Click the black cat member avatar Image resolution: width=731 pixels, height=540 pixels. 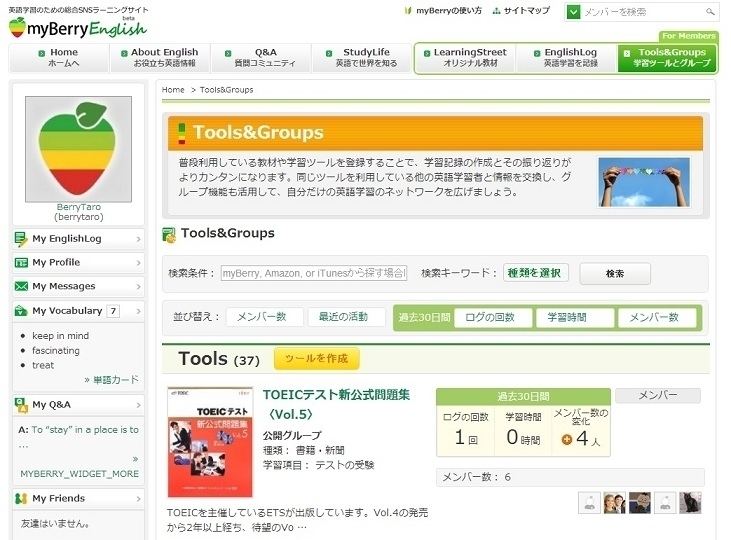690,503
